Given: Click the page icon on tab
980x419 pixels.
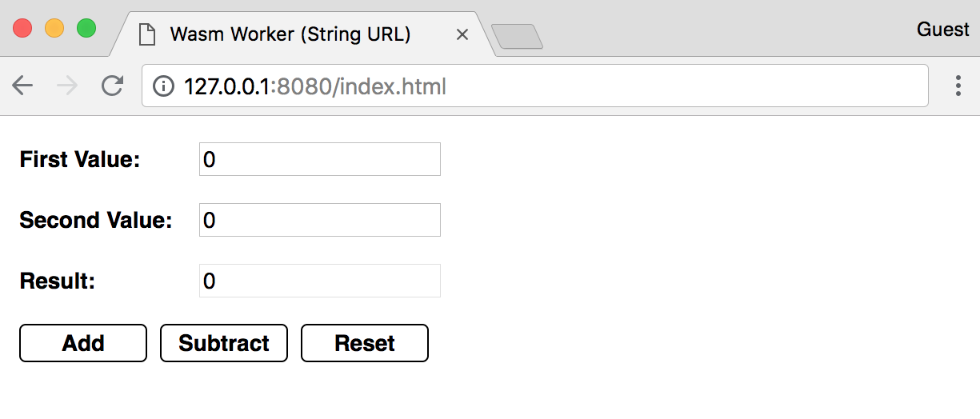Looking at the screenshot, I should click(146, 34).
